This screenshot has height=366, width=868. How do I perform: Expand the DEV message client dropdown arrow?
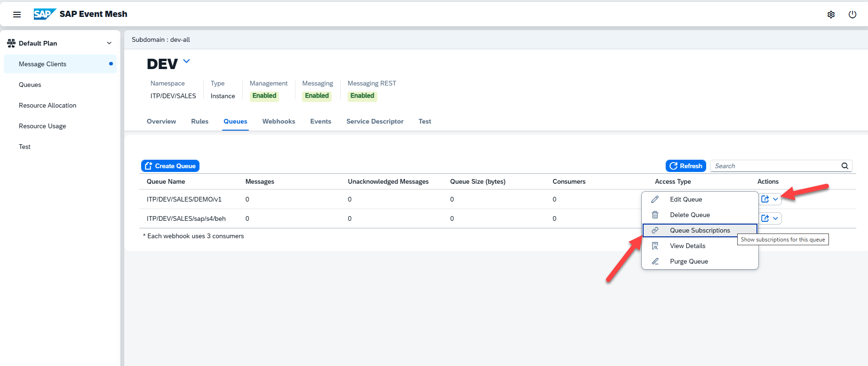click(x=186, y=61)
